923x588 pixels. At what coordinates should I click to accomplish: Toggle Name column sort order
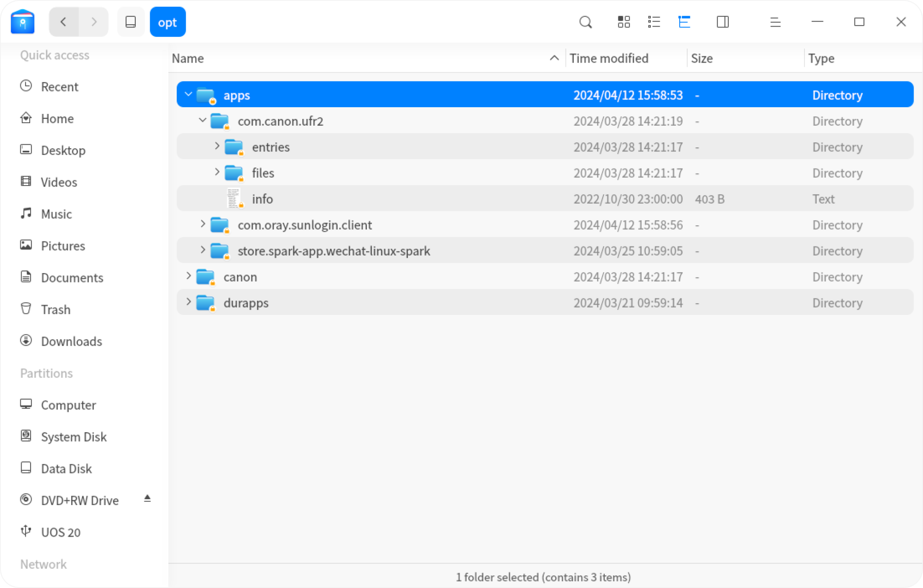pos(188,58)
